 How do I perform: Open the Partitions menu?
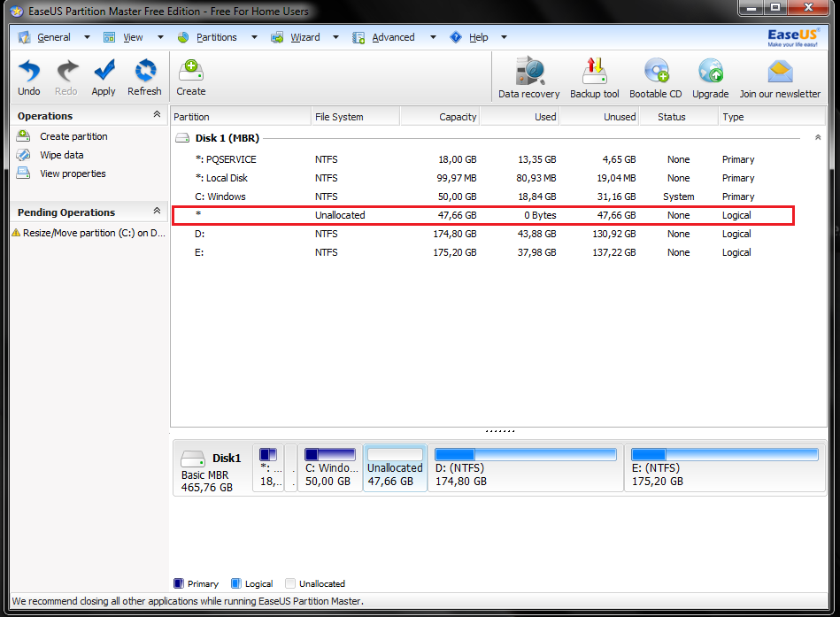216,37
